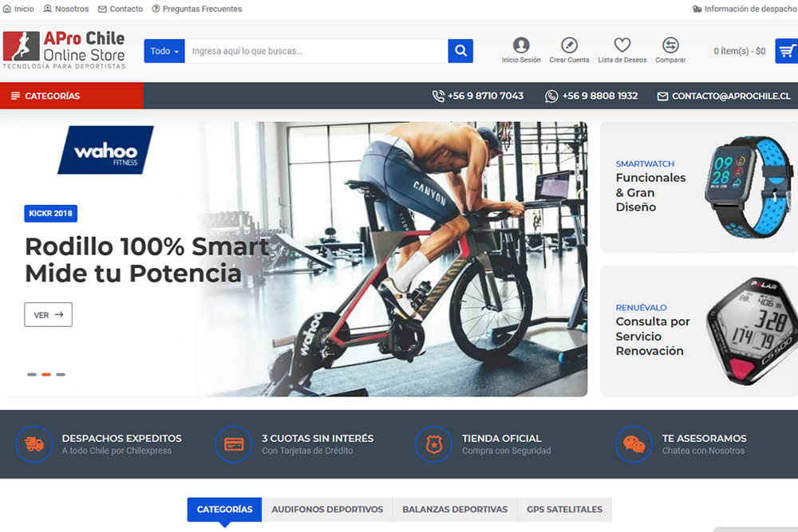798x532 pixels.
Task: Click the WhatsApp number +56 9 8808 1932
Action: [x=592, y=96]
